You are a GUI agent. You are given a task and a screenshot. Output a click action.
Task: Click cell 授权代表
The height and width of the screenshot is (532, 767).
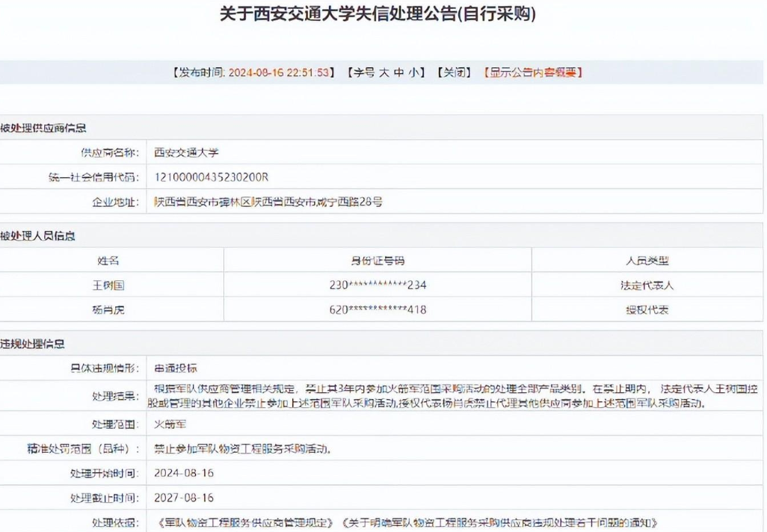coord(647,309)
